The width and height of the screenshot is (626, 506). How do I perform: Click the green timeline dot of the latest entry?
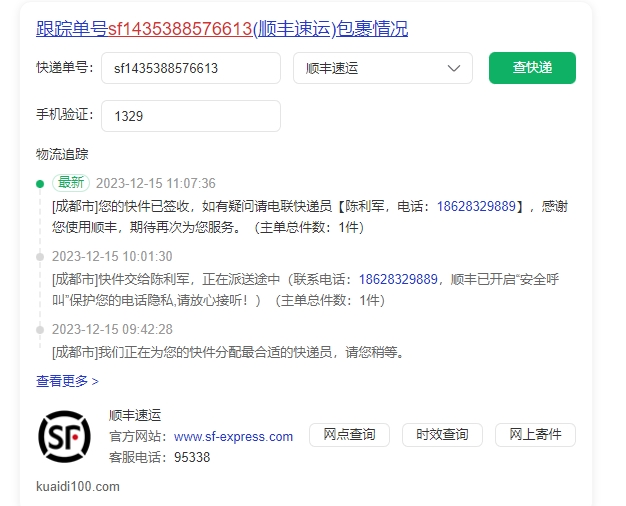tap(40, 184)
